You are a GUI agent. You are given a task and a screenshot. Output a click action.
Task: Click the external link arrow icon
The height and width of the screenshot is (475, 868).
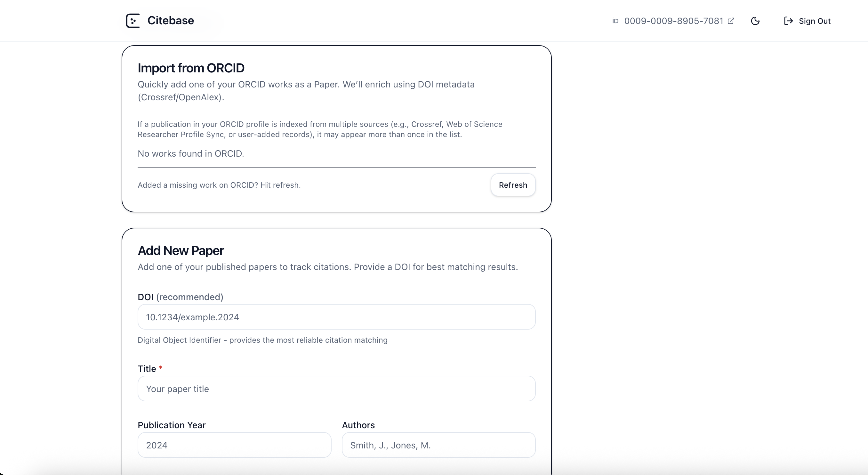(x=731, y=21)
